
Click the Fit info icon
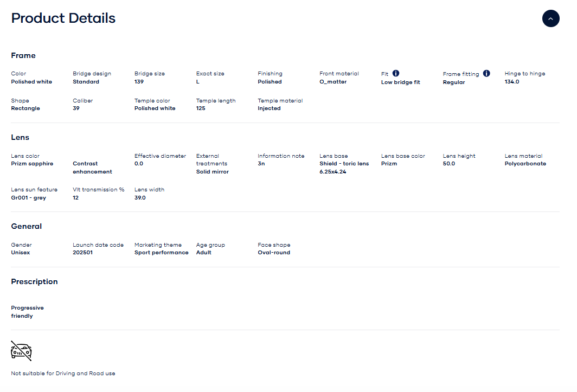tap(396, 73)
